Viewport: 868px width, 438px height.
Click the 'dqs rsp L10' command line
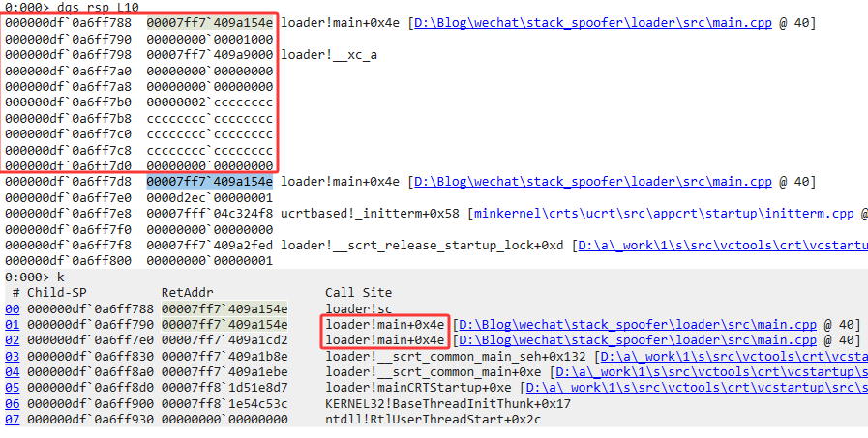click(x=72, y=7)
